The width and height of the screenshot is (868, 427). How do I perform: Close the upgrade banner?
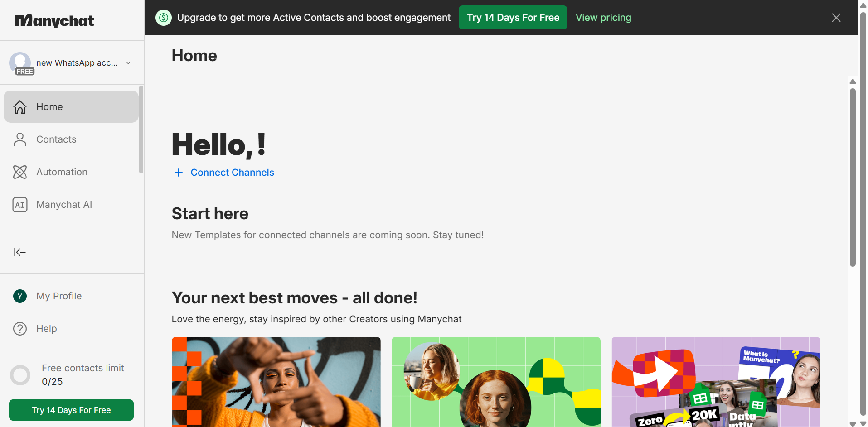[836, 18]
